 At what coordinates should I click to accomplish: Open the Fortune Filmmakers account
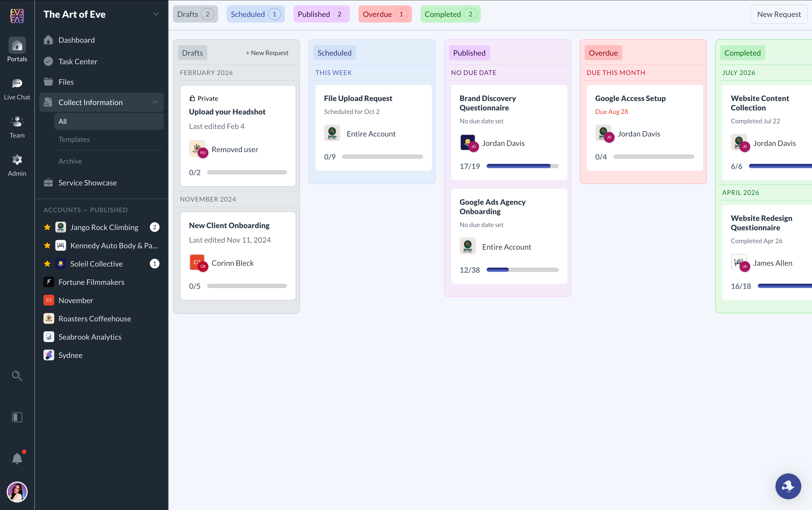101,282
